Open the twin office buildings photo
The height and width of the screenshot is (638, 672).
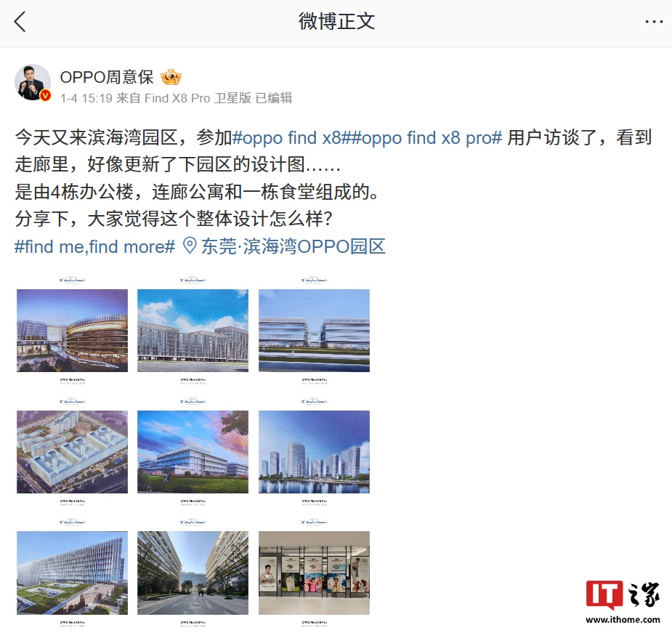point(314,331)
